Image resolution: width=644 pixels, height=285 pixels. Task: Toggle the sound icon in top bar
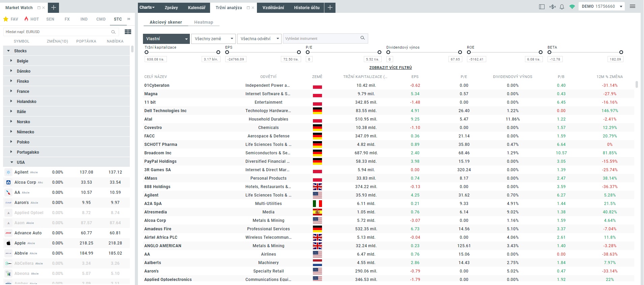[552, 7]
